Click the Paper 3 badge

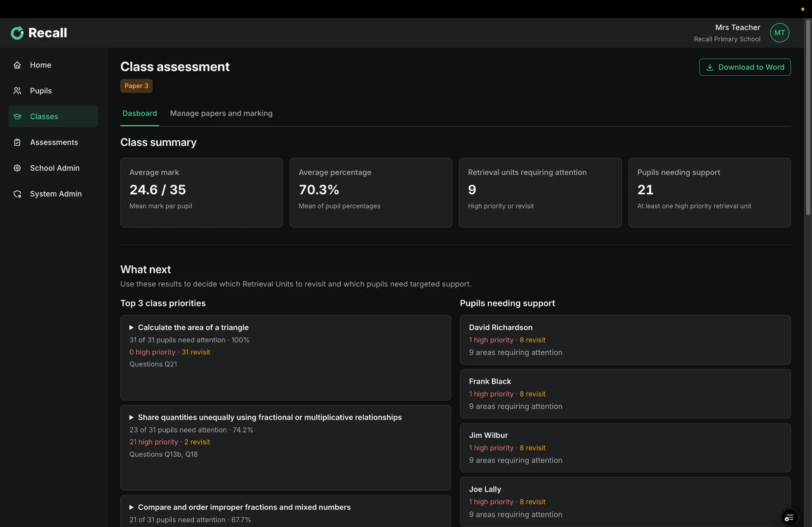(136, 86)
